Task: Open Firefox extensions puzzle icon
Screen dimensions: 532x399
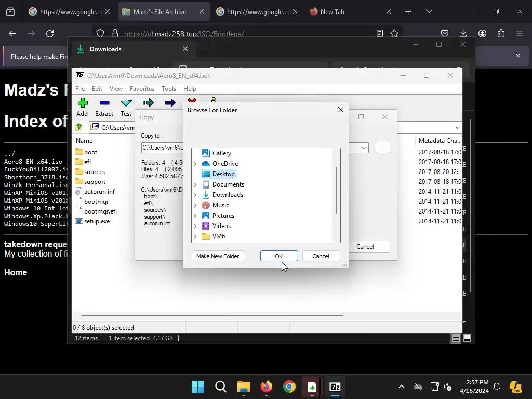Action: coord(501,33)
